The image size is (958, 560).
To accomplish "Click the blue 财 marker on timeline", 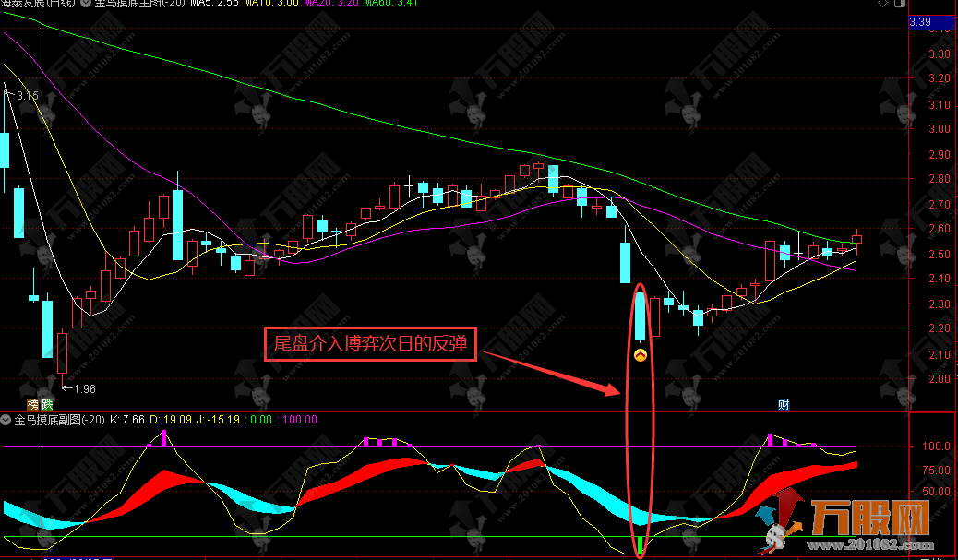I will tap(784, 404).
